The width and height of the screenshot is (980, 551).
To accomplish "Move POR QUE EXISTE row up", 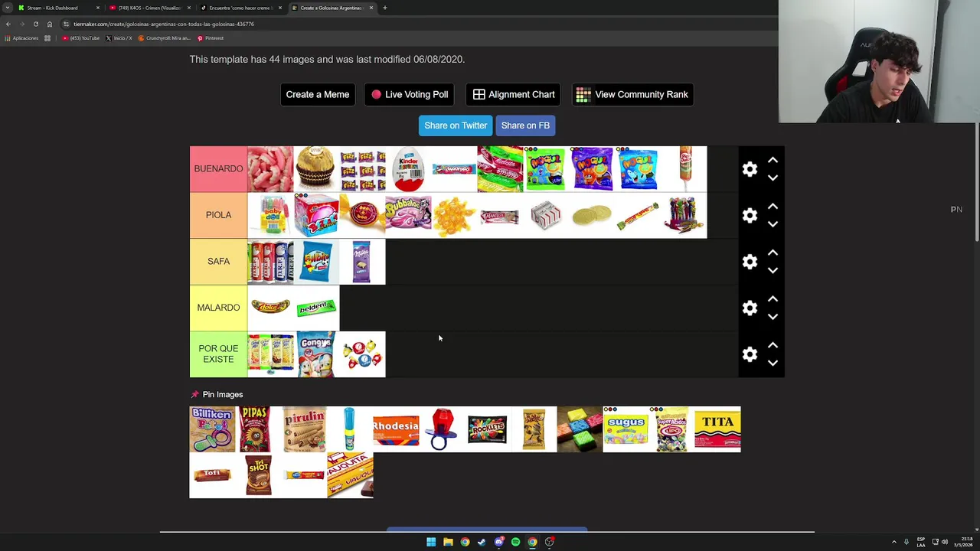I will pyautogui.click(x=773, y=345).
